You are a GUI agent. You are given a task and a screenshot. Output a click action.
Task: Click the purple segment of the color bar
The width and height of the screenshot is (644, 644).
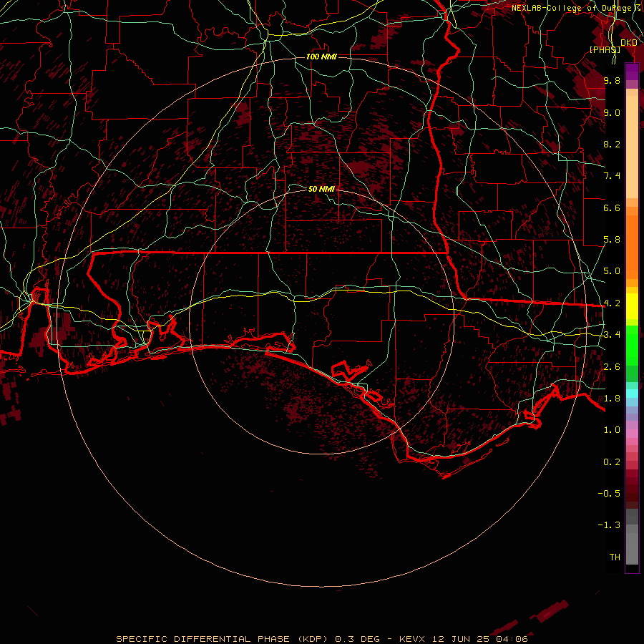[x=632, y=72]
